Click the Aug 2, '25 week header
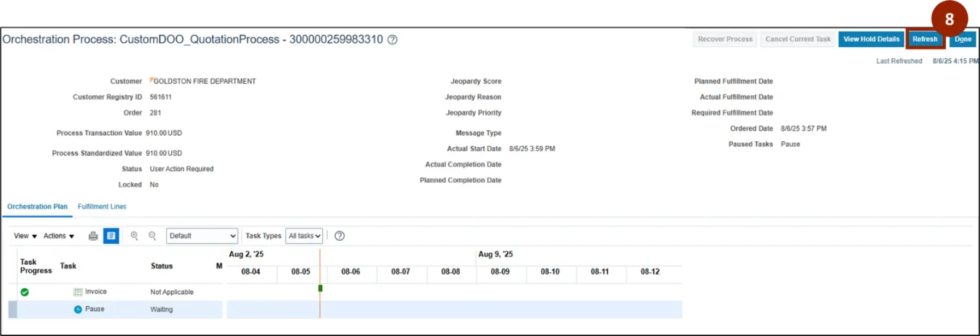This screenshot has height=336, width=980. click(247, 255)
